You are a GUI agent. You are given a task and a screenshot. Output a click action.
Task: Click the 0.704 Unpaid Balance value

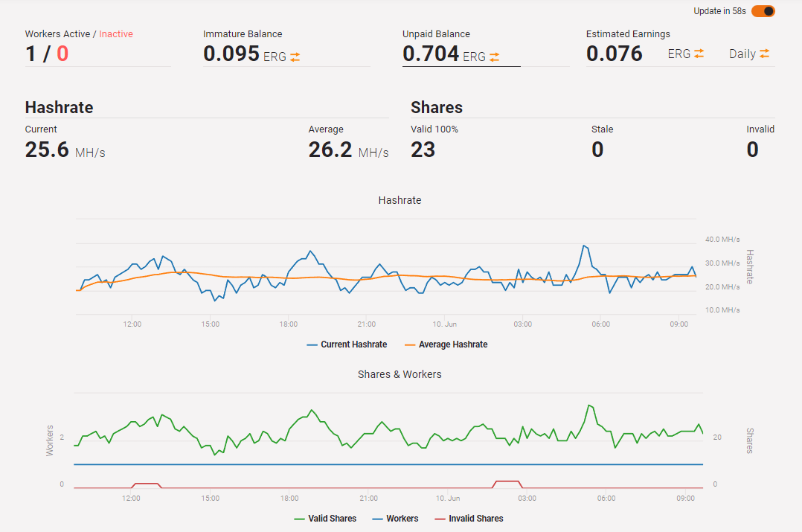tap(431, 54)
